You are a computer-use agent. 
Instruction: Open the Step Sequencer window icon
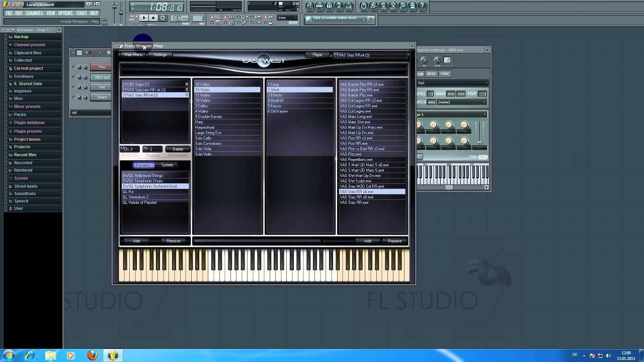click(x=320, y=6)
